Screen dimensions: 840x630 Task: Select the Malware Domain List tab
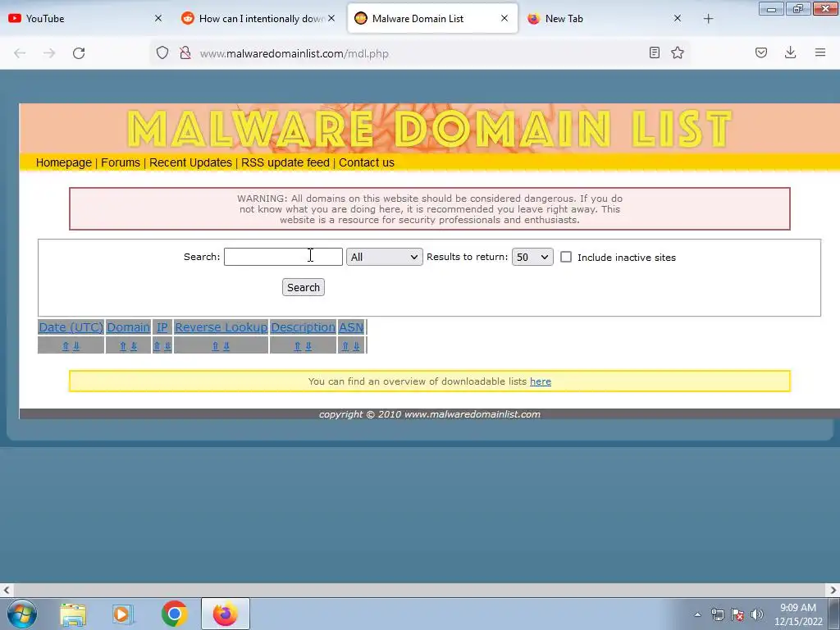423,19
